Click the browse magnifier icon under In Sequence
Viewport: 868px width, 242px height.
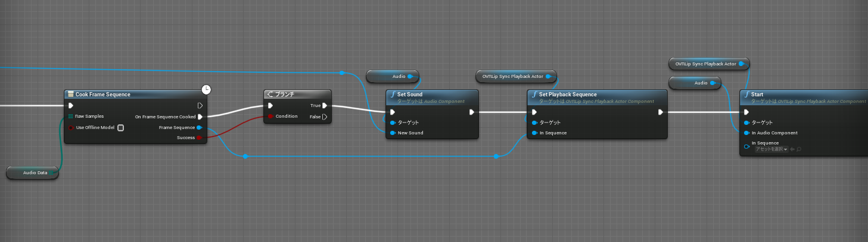(x=799, y=149)
